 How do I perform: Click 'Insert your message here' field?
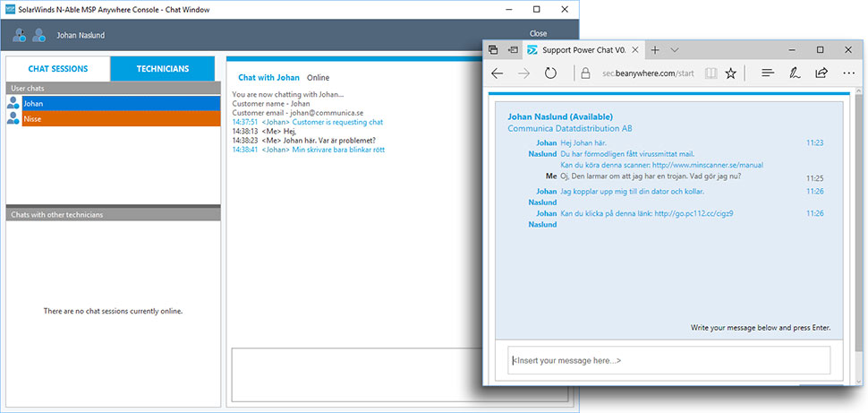point(668,360)
